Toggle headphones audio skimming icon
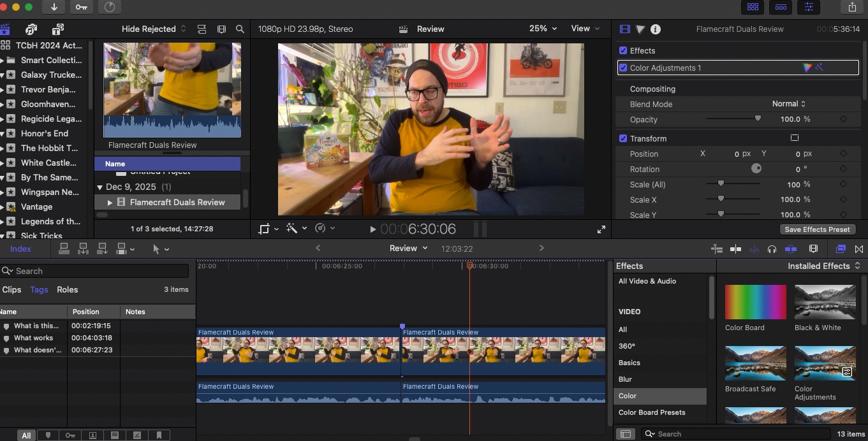The image size is (868, 441). tap(772, 249)
